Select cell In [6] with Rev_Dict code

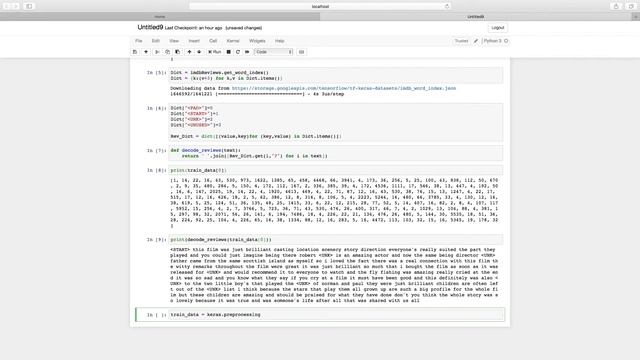point(336,122)
